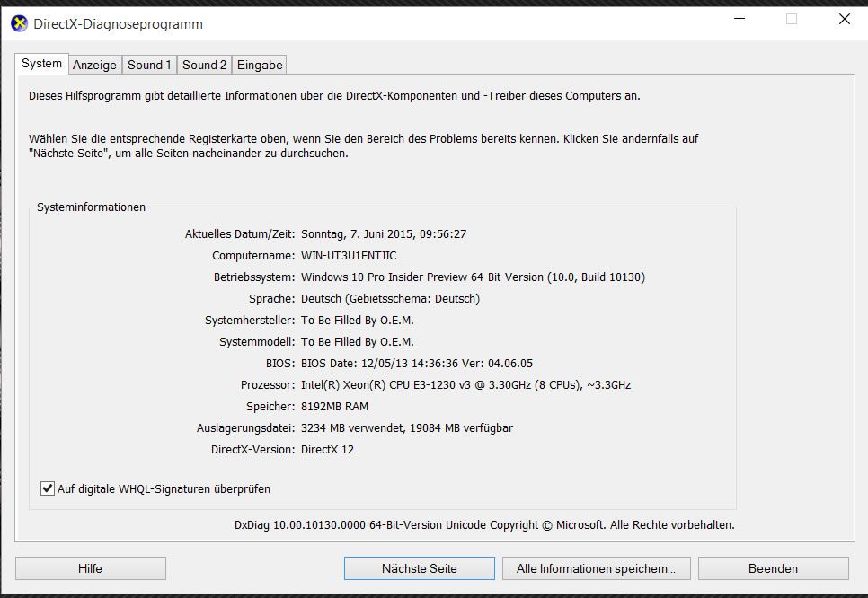Click the Systemmodell value To Be Filled By O.E.M.
This screenshot has height=598, width=868.
pyautogui.click(x=357, y=342)
